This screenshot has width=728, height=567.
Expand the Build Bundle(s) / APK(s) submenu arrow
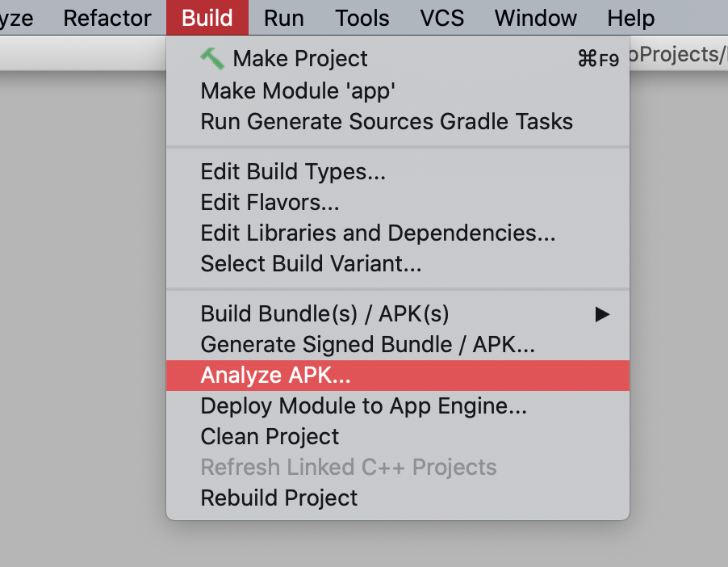[602, 314]
